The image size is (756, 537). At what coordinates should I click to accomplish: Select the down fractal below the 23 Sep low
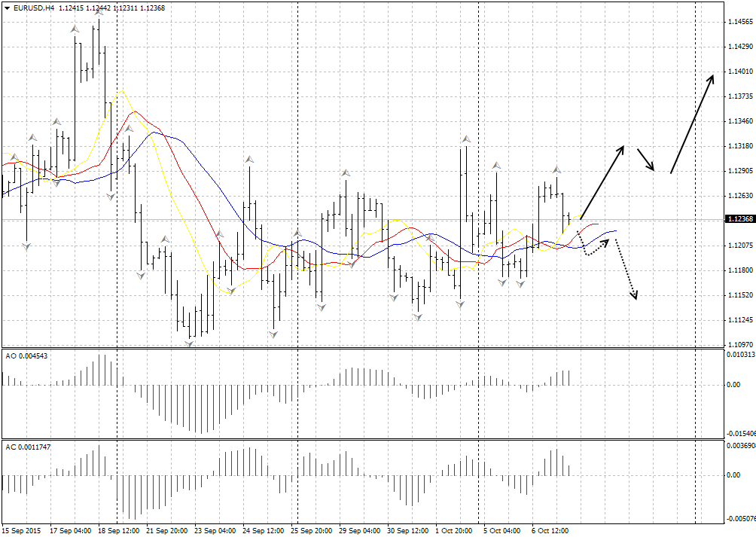190,343
